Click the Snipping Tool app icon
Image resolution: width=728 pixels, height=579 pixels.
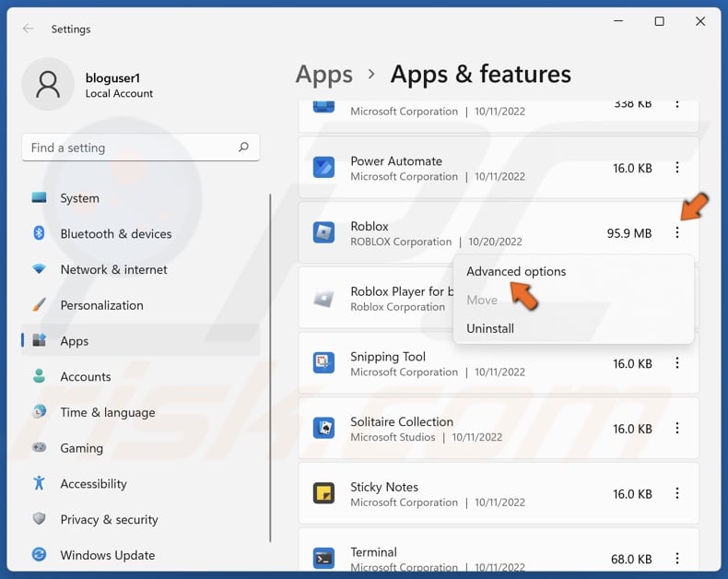click(323, 363)
